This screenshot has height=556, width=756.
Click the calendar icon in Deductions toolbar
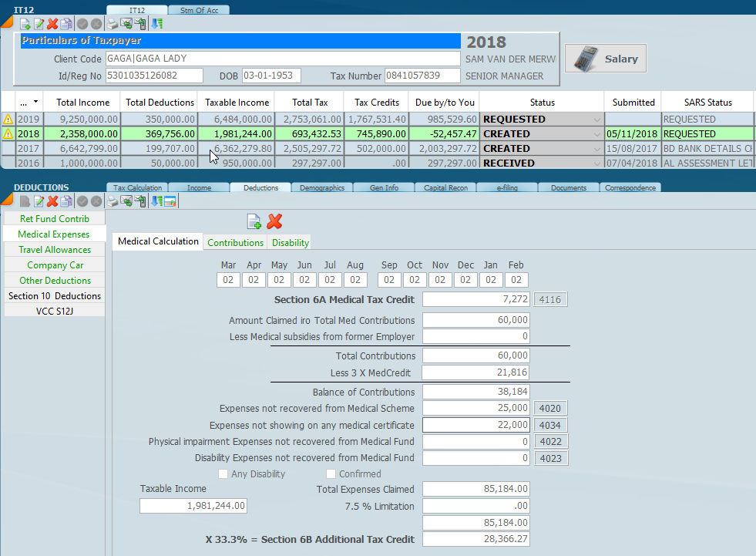click(x=170, y=201)
